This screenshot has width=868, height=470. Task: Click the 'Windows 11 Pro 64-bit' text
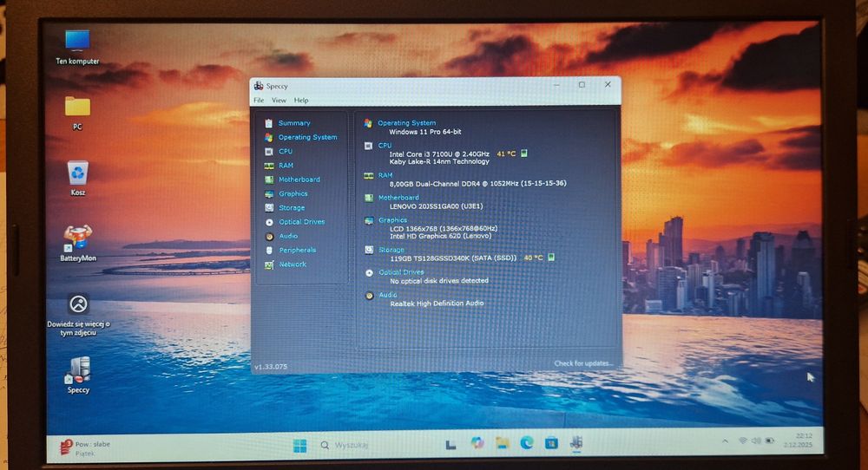pos(424,132)
